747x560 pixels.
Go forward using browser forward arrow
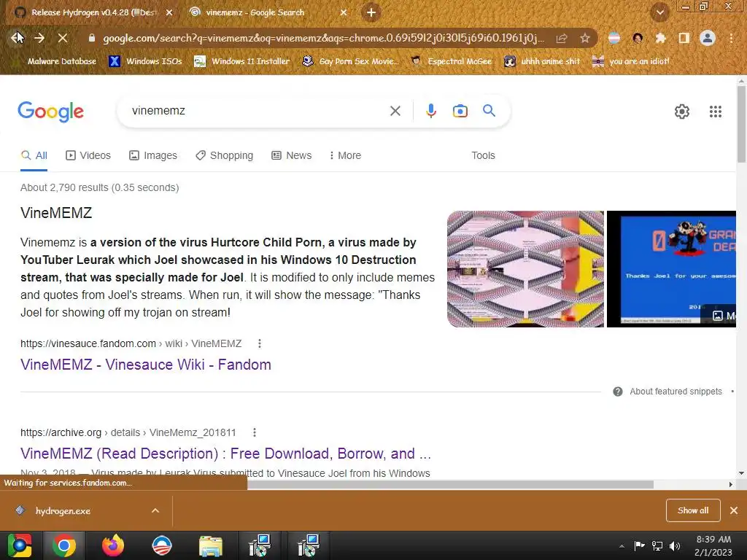39,38
